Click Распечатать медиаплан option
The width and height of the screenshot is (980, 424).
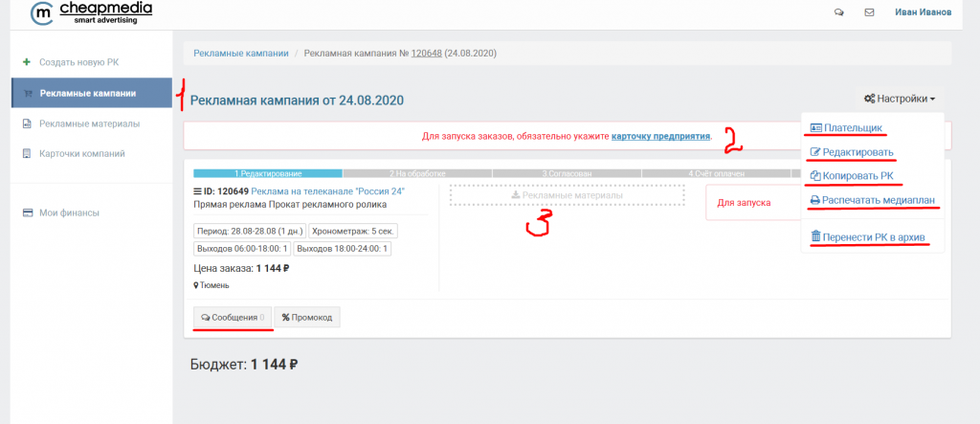tap(871, 201)
